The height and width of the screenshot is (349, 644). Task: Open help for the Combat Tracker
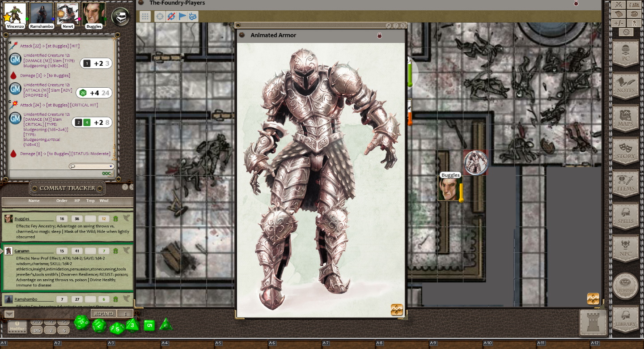[125, 187]
